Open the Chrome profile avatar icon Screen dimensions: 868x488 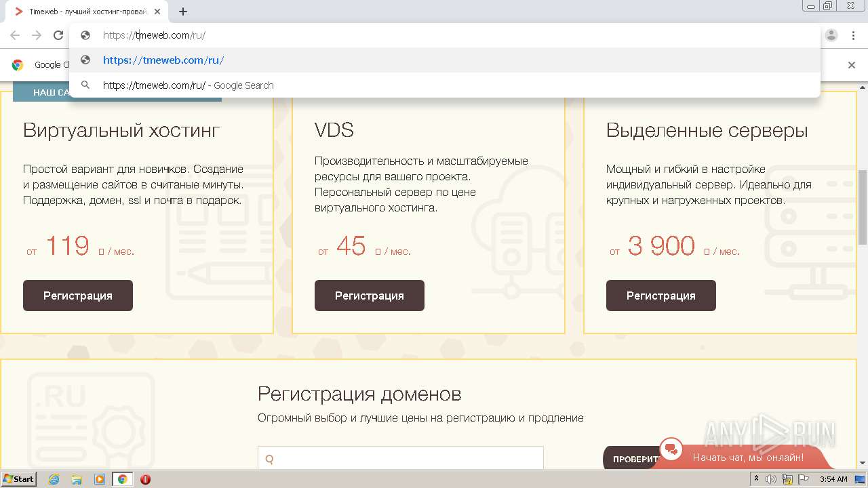coord(831,35)
